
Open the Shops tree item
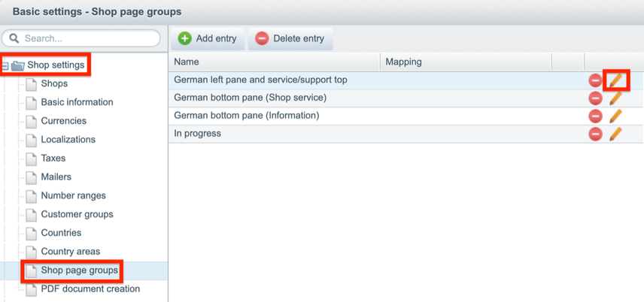click(x=54, y=83)
